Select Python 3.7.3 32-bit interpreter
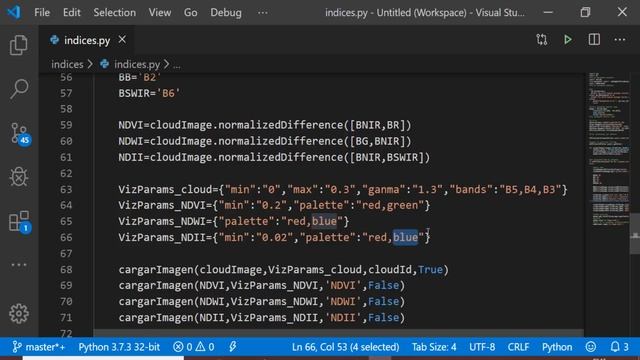 pos(119,347)
